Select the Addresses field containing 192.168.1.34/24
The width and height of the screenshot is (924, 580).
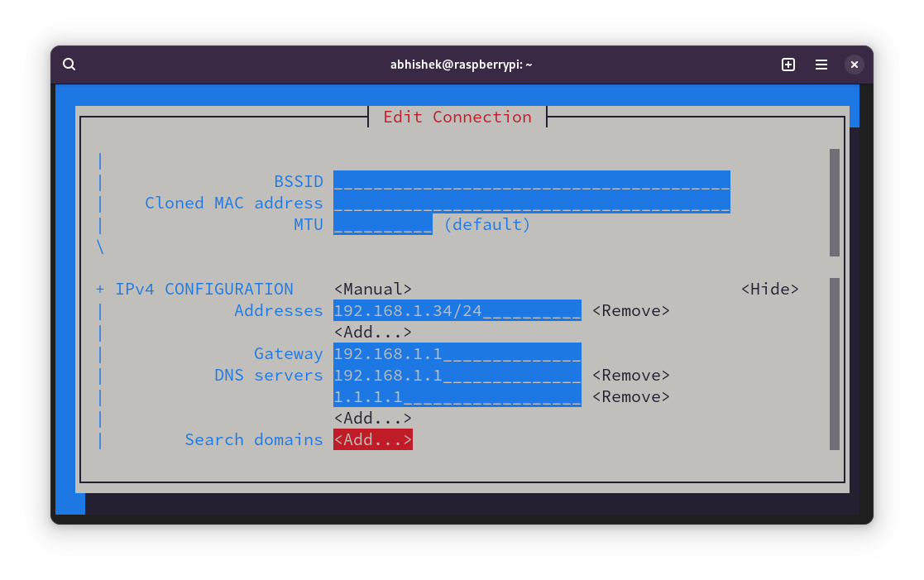click(x=455, y=310)
